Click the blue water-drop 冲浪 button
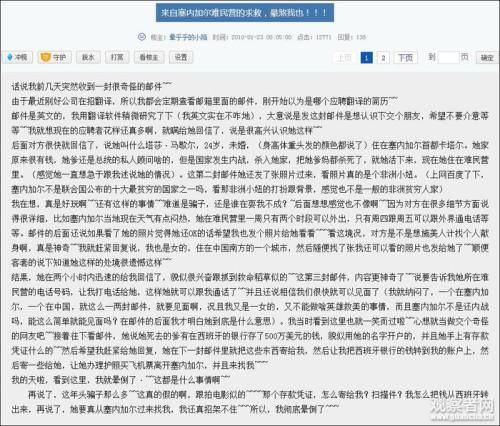This screenshot has width=500, height=426. (18, 57)
